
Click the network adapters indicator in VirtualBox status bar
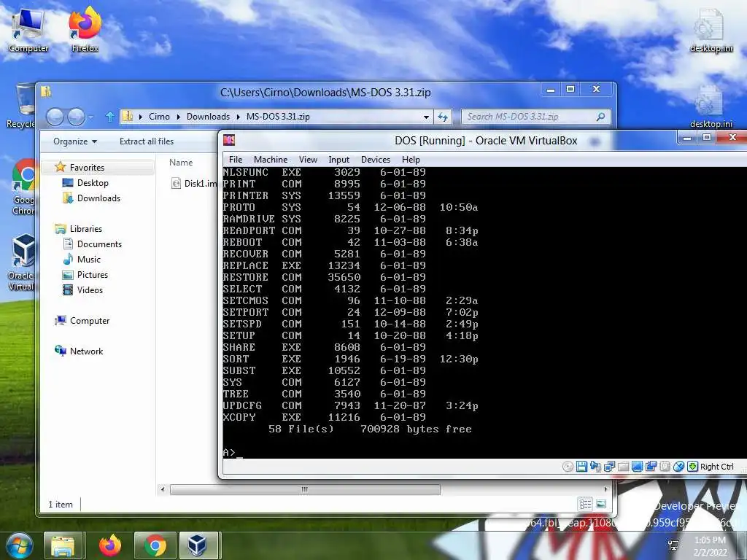tap(609, 467)
